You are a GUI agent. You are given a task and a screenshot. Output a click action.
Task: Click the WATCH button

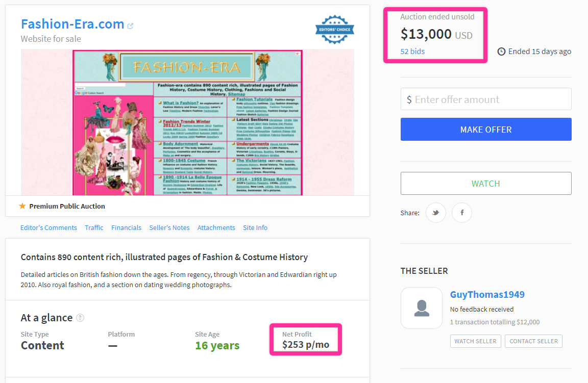[486, 183]
